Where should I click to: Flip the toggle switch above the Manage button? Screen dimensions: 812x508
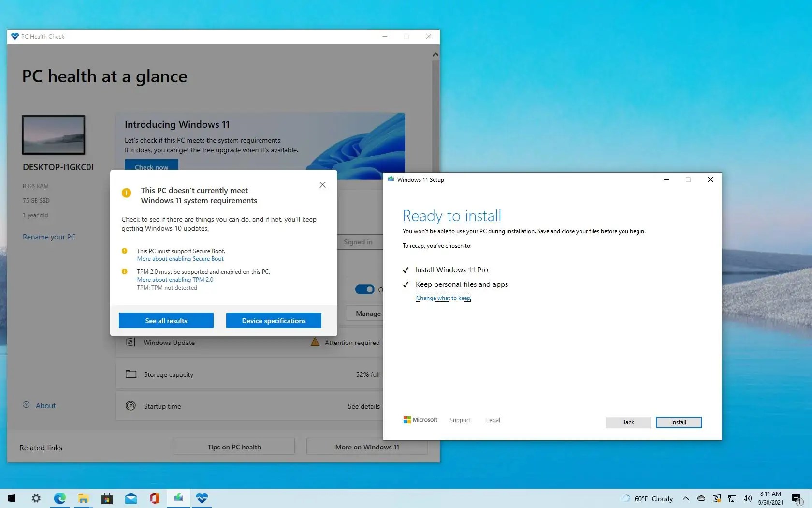[x=366, y=289]
